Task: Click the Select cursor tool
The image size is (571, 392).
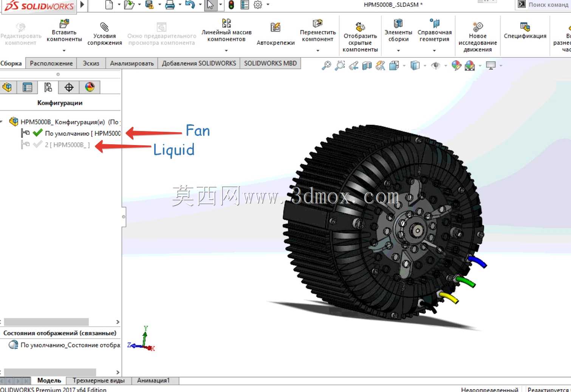Action: pos(210,5)
